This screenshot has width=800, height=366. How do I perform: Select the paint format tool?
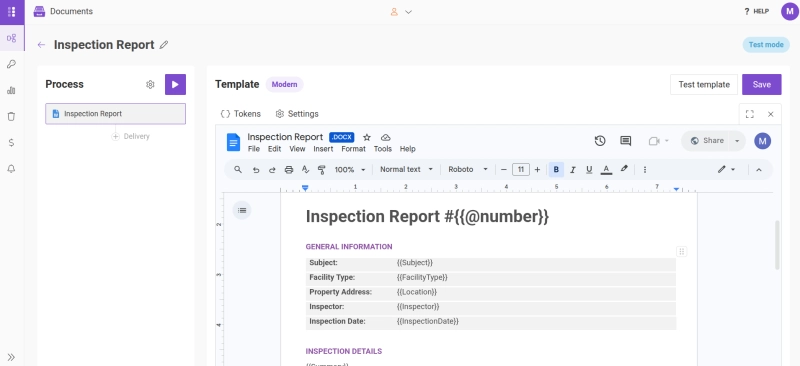click(321, 169)
